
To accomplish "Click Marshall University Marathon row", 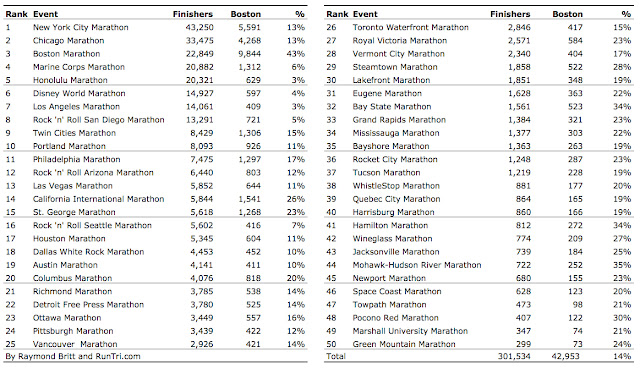I will click(478, 331).
